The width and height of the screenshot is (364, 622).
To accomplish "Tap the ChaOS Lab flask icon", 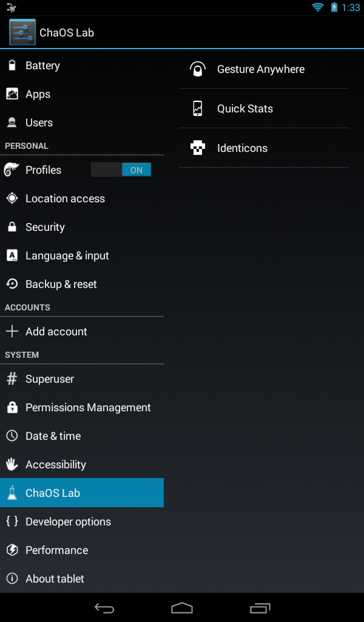I will [x=12, y=493].
